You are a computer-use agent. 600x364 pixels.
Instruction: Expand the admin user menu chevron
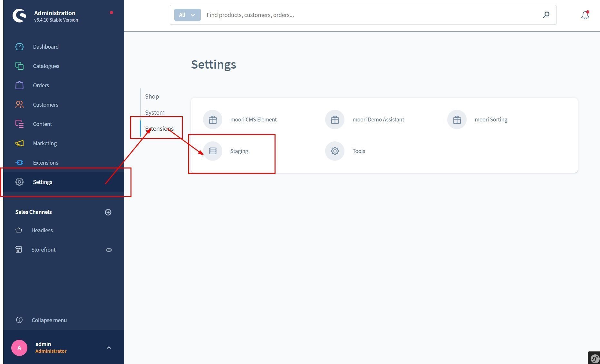tap(109, 348)
